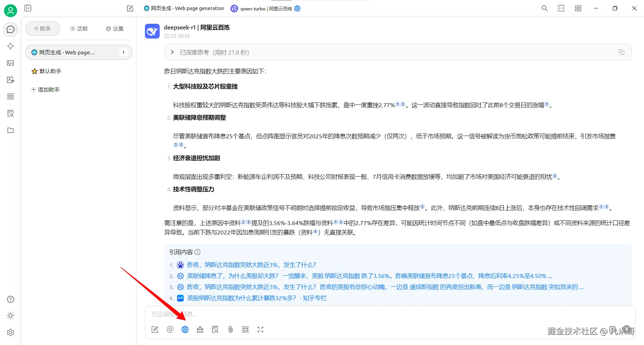Open the files folder in sidebar
This screenshot has width=644, height=345.
click(x=10, y=130)
